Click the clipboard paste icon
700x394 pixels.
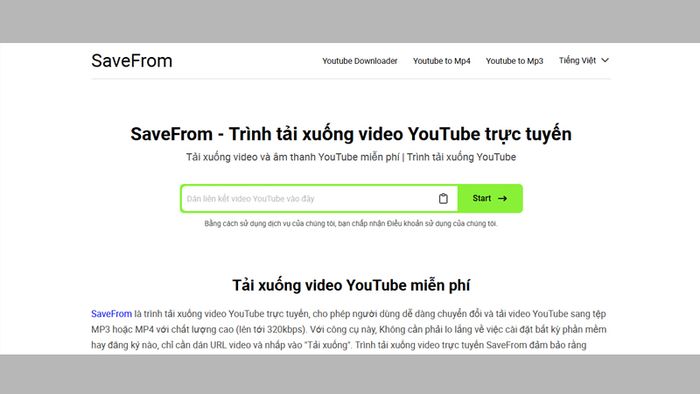(443, 199)
